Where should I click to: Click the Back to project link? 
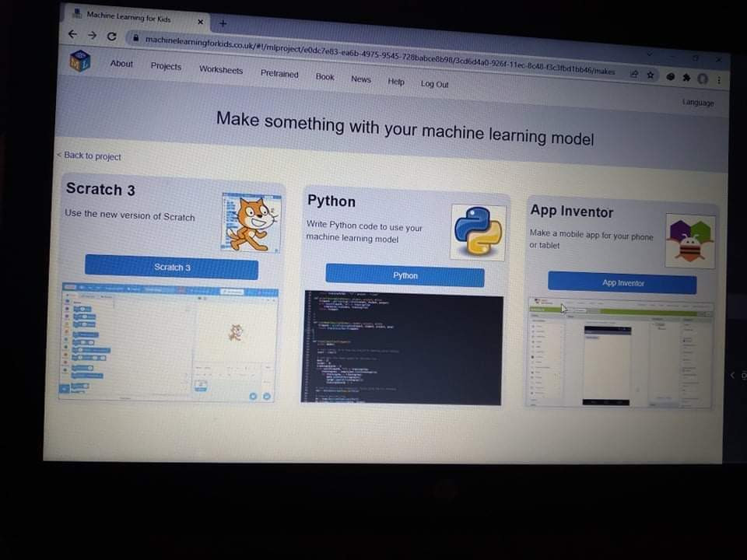coord(89,156)
